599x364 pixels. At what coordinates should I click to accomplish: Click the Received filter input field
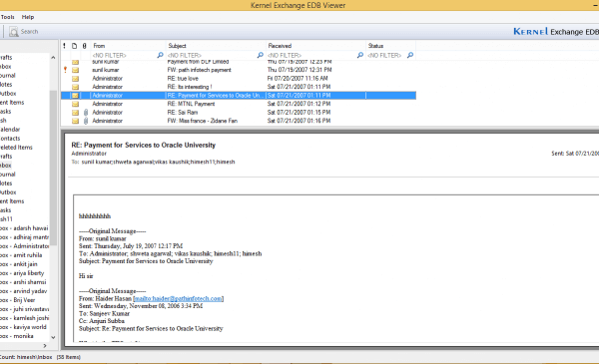click(x=311, y=55)
